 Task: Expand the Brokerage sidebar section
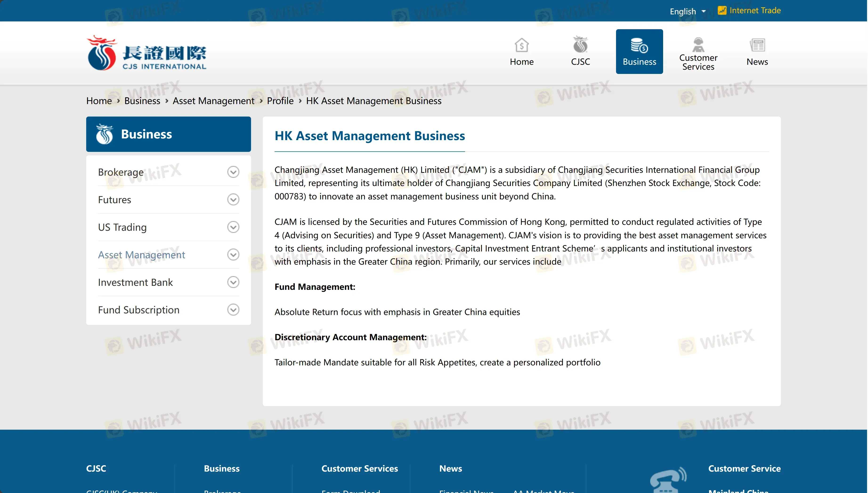[233, 172]
